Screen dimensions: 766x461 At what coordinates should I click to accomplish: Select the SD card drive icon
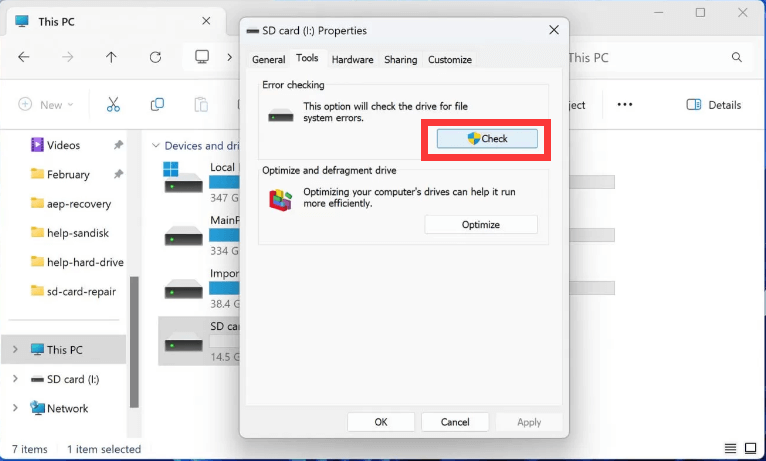184,341
